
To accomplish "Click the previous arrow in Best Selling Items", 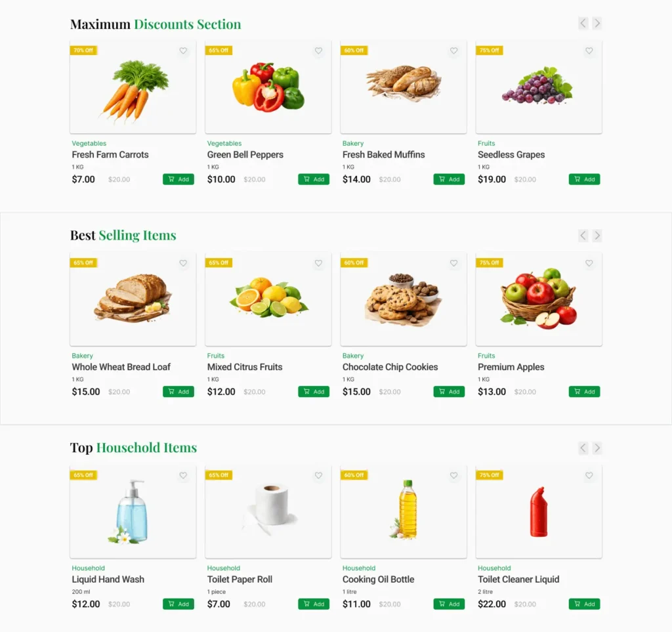I will pyautogui.click(x=583, y=235).
